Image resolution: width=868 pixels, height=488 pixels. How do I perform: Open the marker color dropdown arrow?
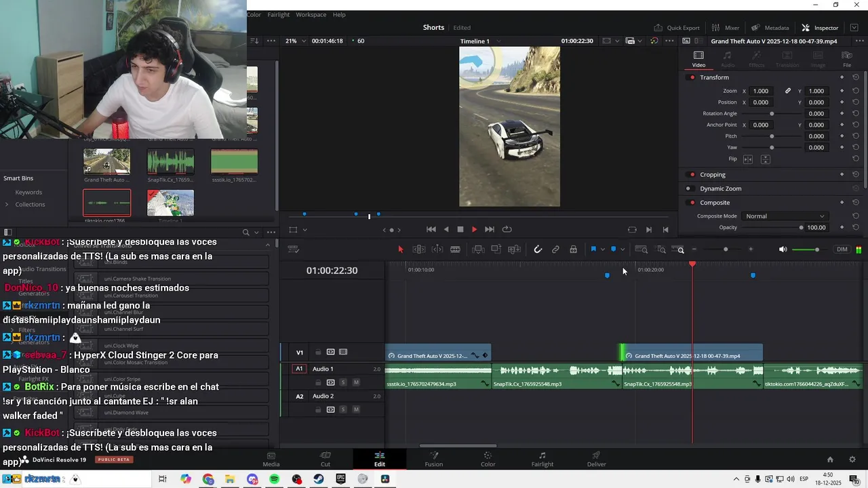623,249
